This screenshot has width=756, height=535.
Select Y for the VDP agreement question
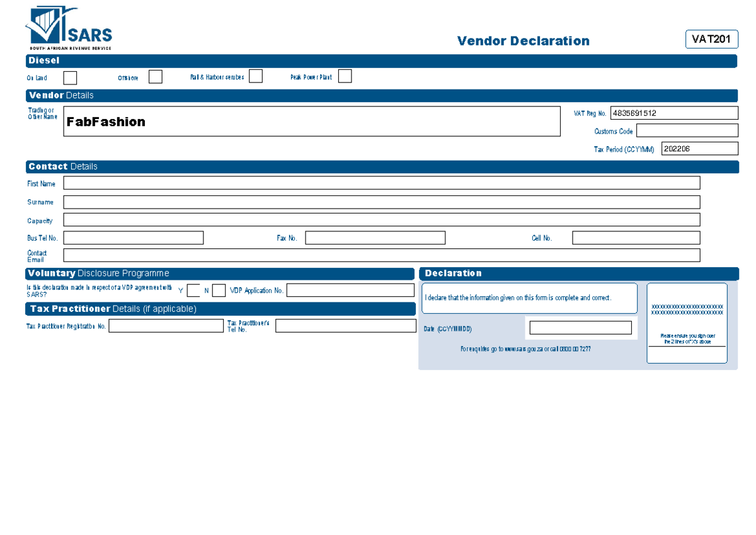coord(192,291)
